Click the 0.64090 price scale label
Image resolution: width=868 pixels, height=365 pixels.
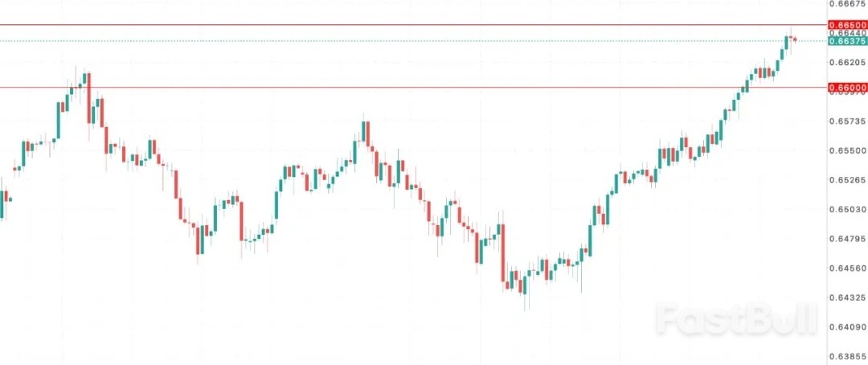[846, 326]
